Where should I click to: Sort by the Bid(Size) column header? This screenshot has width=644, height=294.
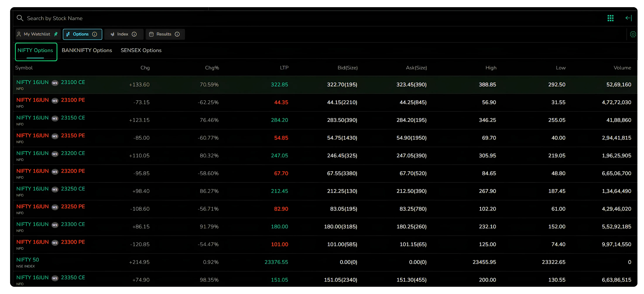pos(347,68)
